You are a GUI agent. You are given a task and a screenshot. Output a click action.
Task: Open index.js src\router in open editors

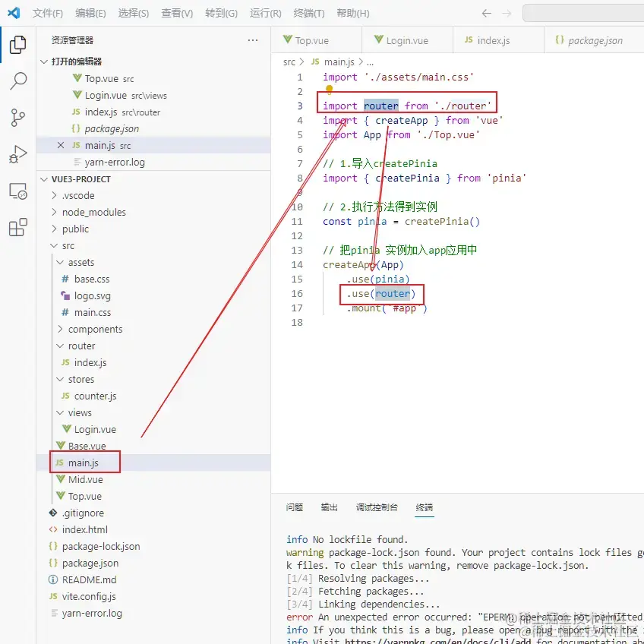pyautogui.click(x=153, y=112)
